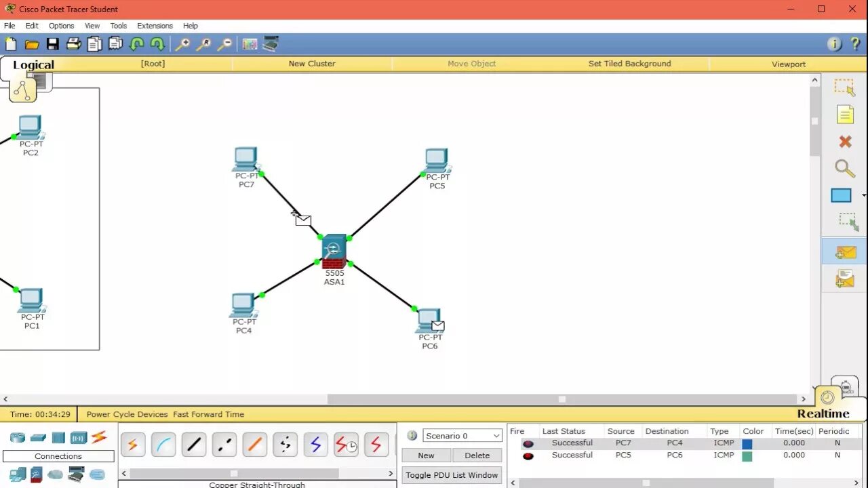
Task: Open the Options menu
Action: (x=61, y=26)
